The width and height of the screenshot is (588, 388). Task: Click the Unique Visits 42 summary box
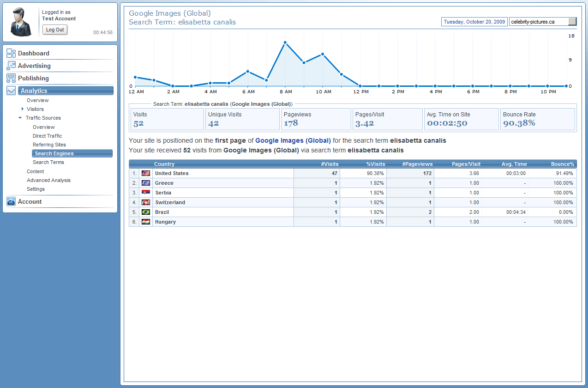click(x=242, y=119)
